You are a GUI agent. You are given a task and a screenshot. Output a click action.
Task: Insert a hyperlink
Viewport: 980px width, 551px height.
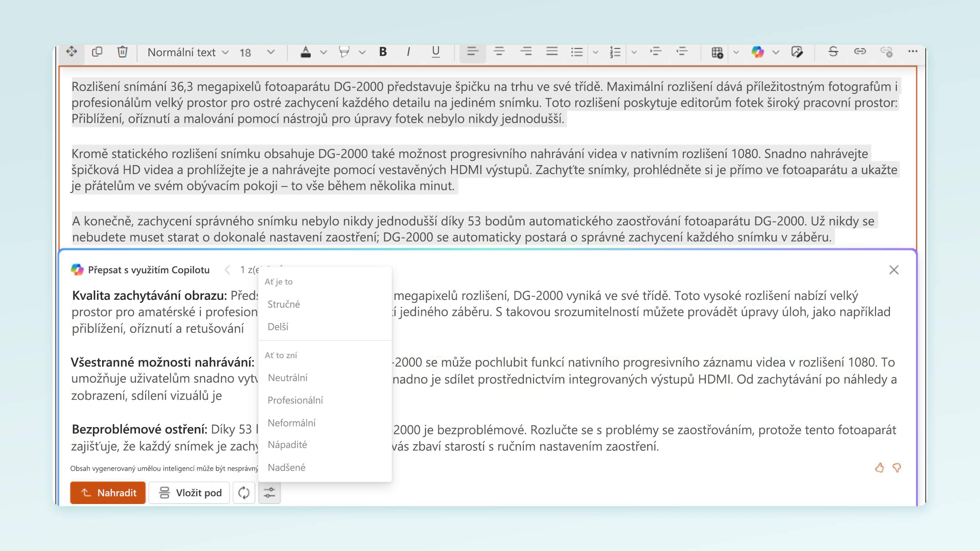[x=860, y=51]
